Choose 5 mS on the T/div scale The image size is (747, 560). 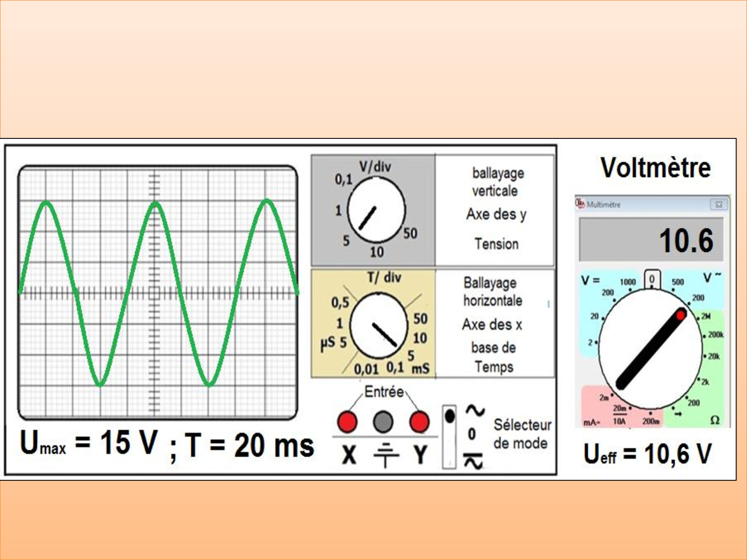pos(411,355)
